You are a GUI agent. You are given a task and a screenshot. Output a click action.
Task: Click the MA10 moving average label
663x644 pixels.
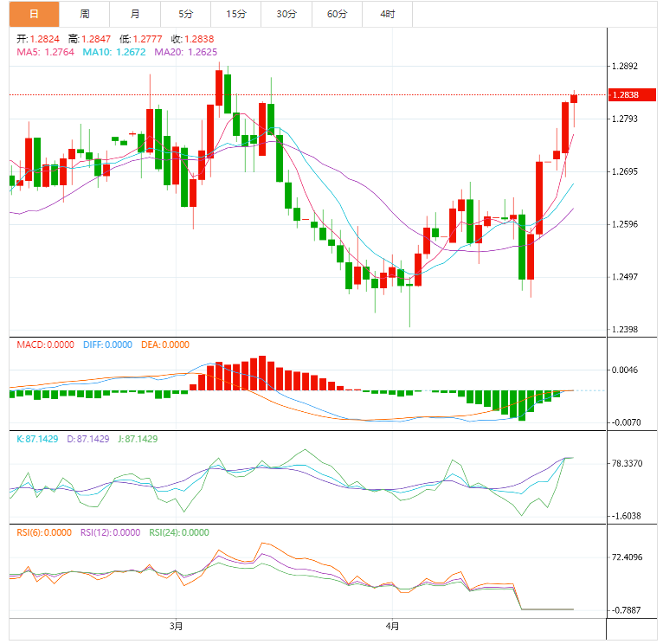114,53
